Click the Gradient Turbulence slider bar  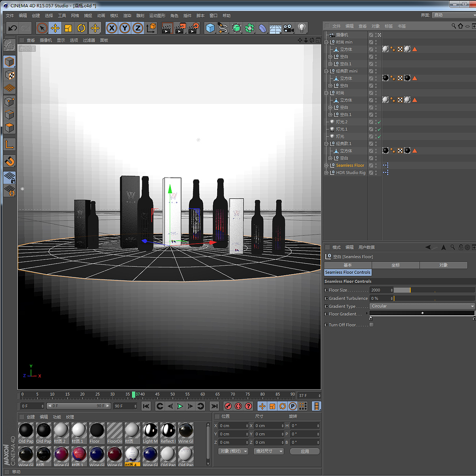pos(434,298)
